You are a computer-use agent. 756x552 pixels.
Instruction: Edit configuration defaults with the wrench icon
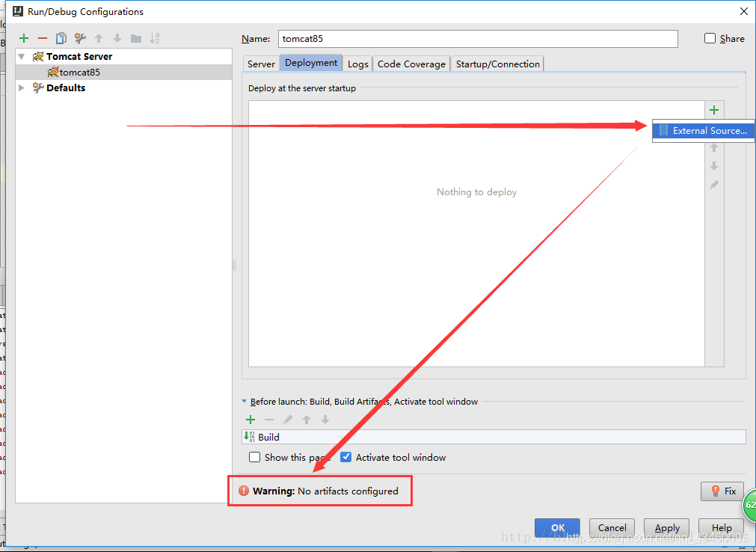click(x=80, y=38)
